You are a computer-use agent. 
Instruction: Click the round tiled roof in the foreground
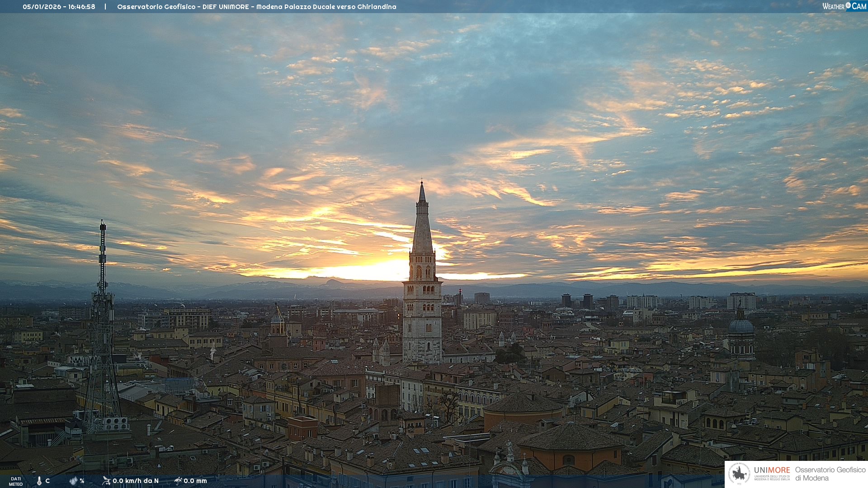(571, 437)
